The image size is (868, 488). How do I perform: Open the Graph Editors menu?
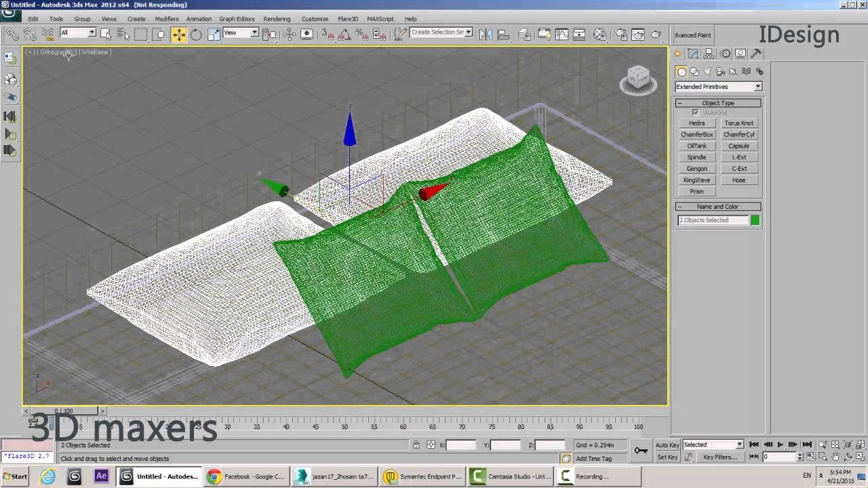237,19
